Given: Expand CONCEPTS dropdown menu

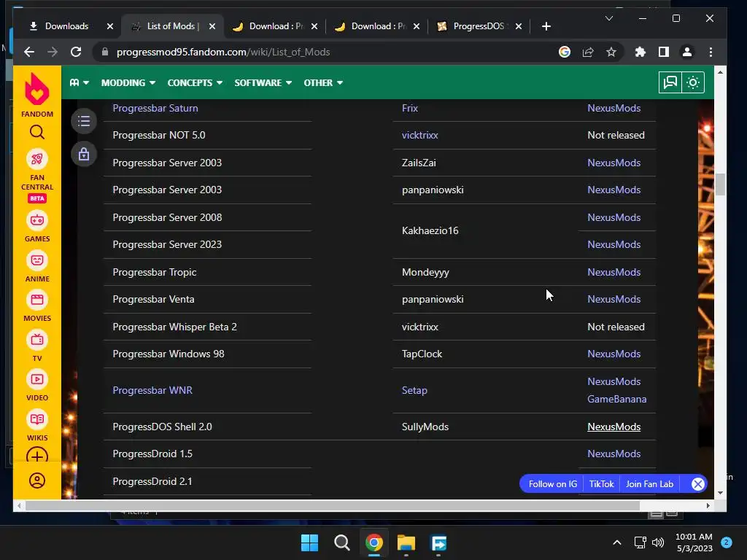Looking at the screenshot, I should pos(195,82).
